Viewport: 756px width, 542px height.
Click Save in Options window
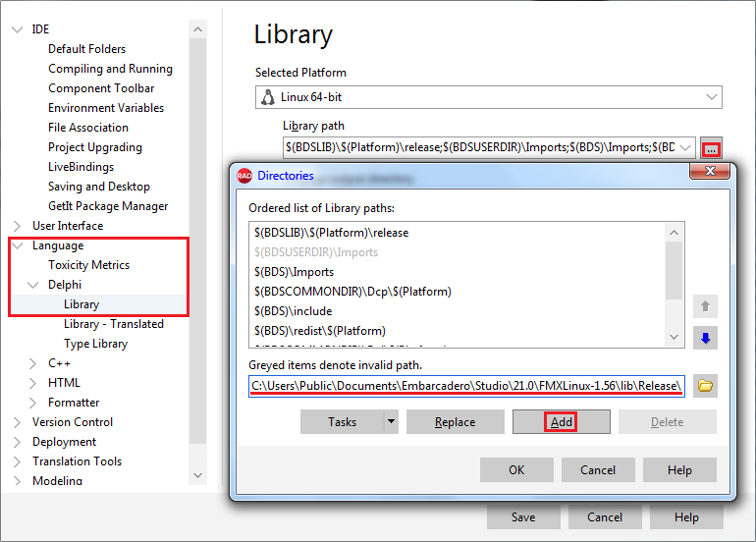click(523, 516)
